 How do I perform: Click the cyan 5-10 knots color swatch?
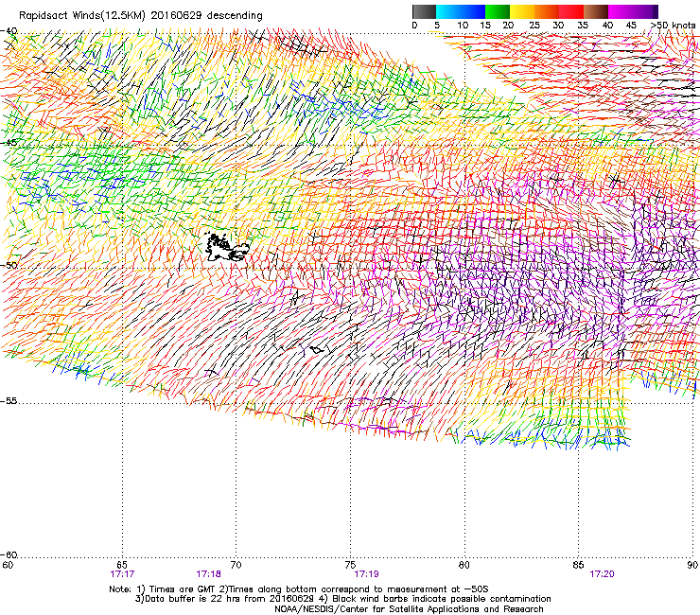tap(448, 11)
